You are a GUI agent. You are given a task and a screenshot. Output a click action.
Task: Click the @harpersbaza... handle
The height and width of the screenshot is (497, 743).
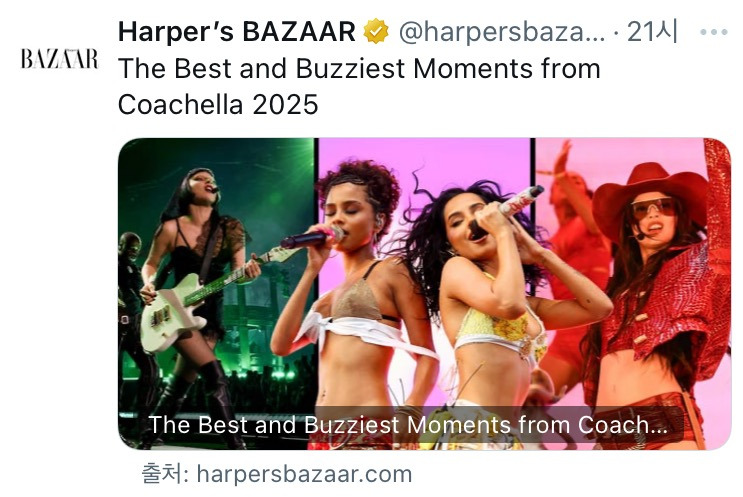point(502,32)
